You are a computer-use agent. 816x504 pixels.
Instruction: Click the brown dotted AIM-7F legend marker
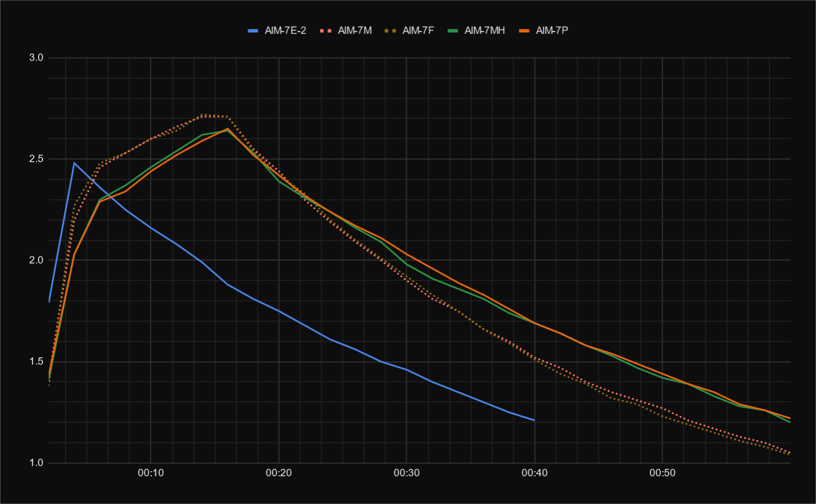[x=390, y=31]
